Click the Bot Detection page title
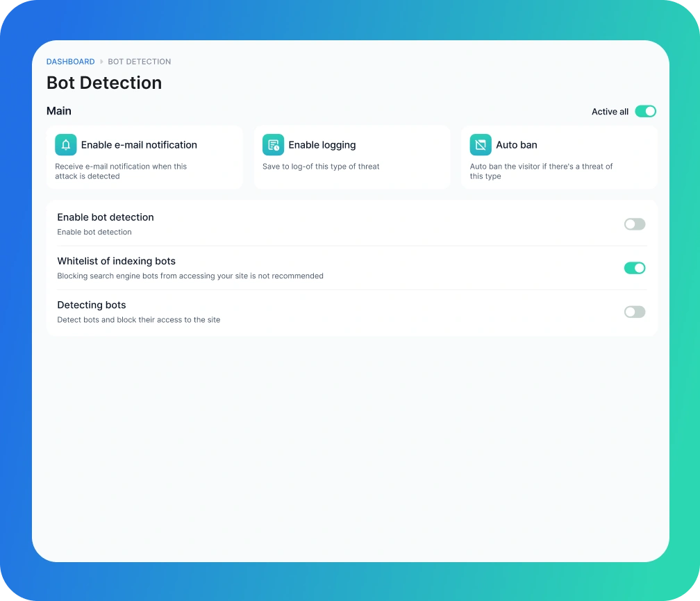 [x=103, y=83]
